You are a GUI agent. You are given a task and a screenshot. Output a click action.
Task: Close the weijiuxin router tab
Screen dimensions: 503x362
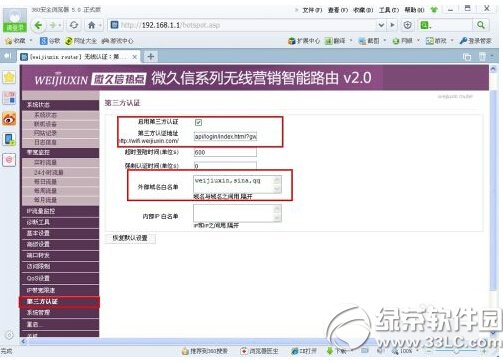[x=135, y=57]
